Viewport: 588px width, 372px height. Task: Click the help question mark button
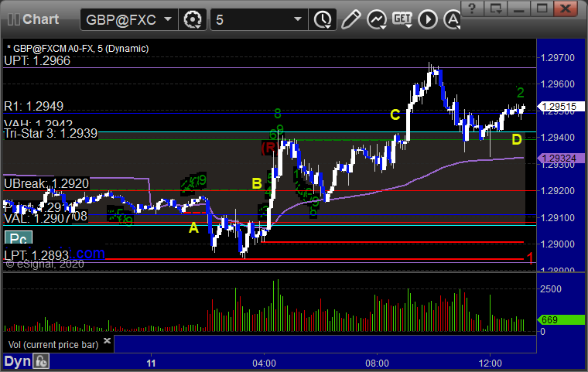(x=472, y=9)
